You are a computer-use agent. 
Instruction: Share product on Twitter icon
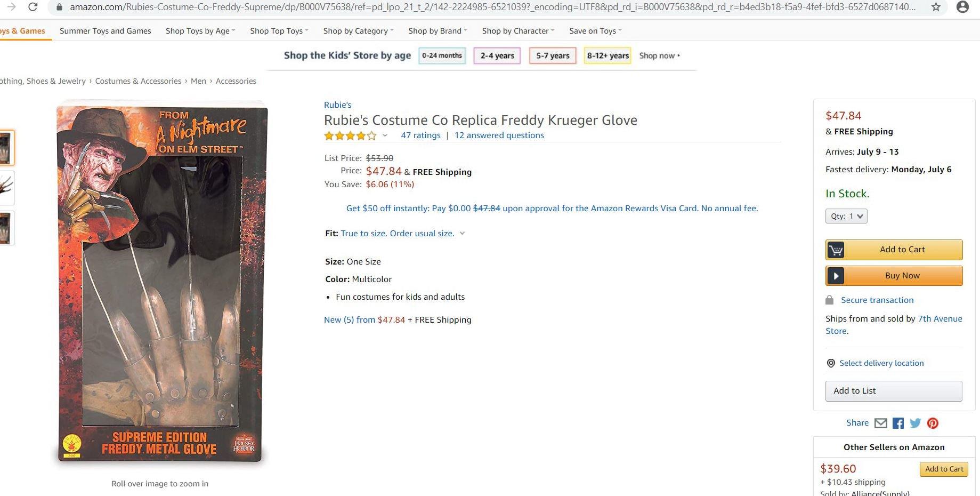915,423
